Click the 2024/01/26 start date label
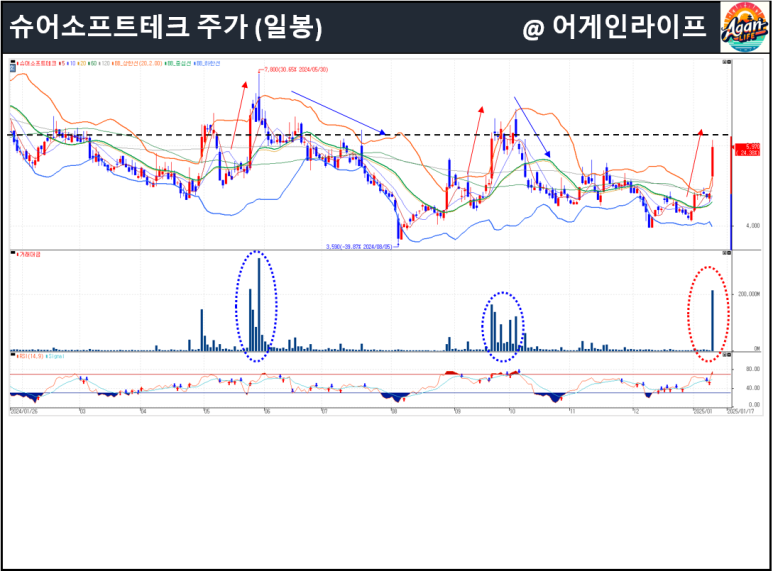Screen dimensions: 773x571 click(x=24, y=411)
